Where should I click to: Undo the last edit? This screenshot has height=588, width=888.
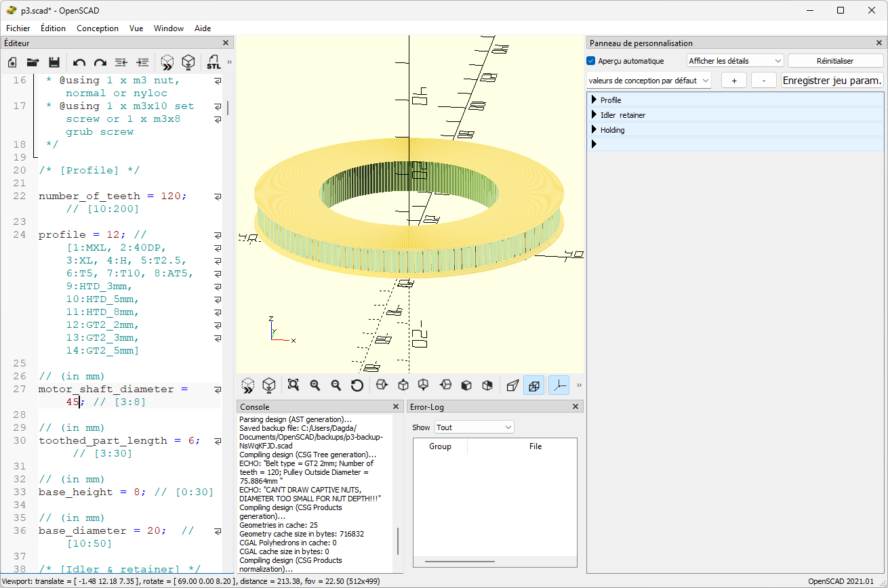79,62
